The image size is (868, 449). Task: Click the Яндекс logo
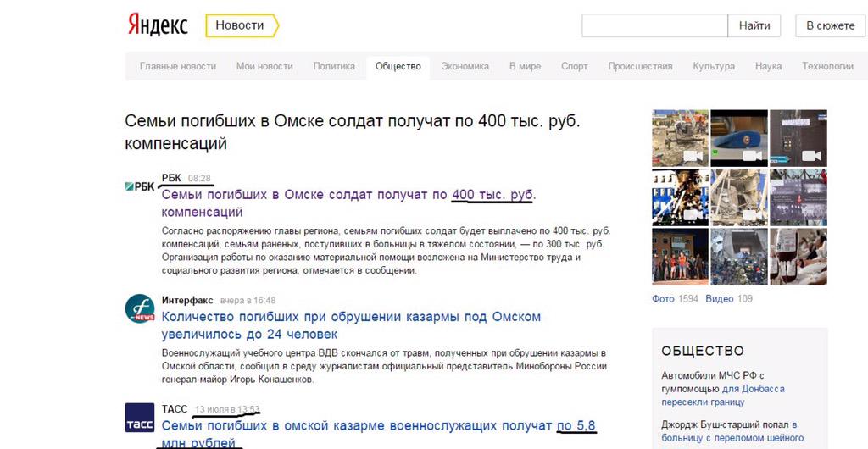[x=158, y=25]
